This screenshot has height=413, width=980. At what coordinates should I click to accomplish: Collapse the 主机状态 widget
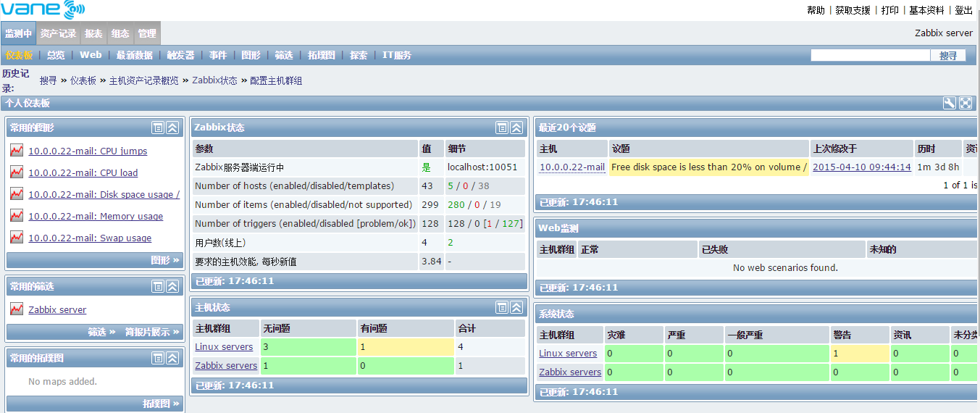click(x=516, y=307)
